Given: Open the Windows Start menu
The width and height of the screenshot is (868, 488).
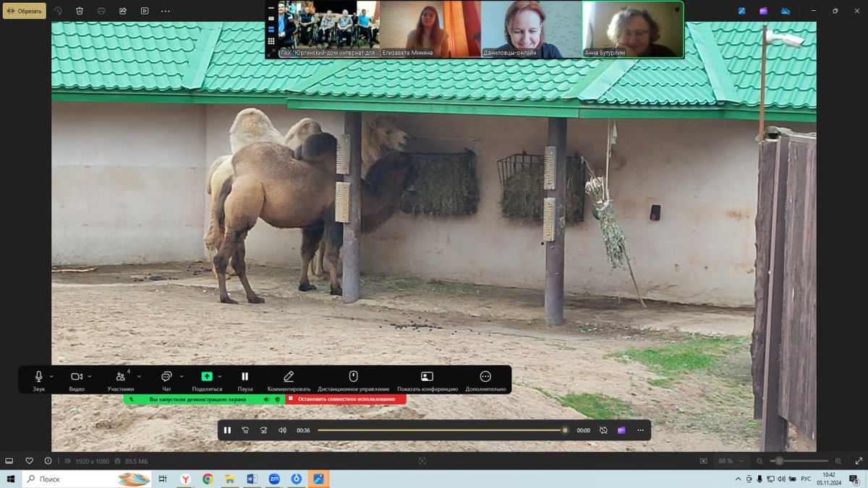Looking at the screenshot, I should tap(10, 479).
